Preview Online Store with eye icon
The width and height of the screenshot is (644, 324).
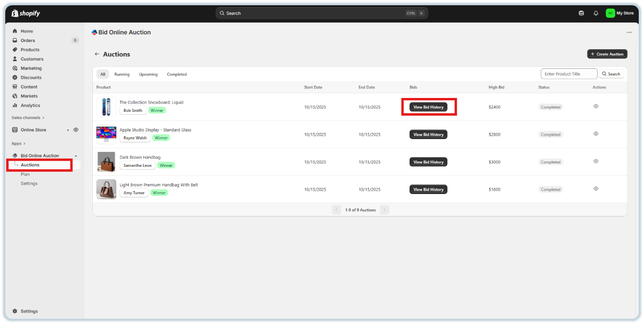pos(76,130)
